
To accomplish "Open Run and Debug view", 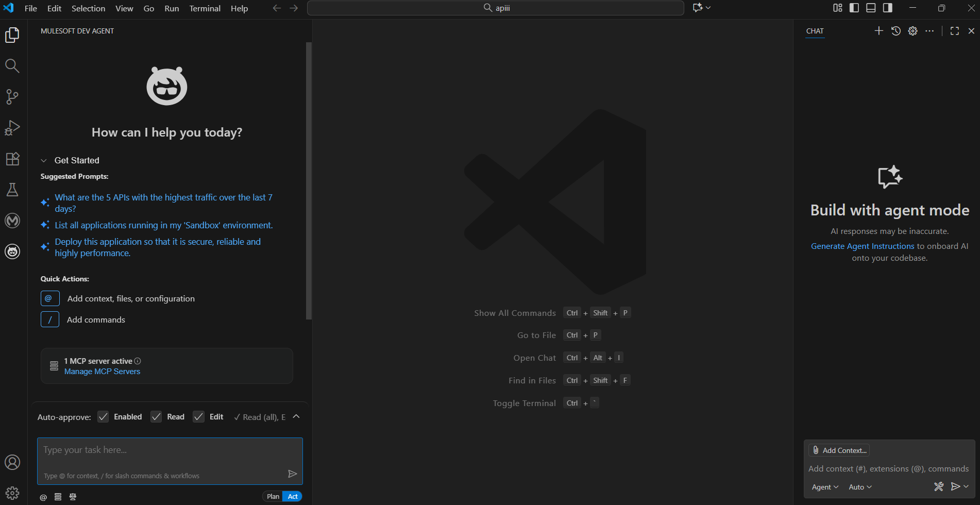I will click(12, 128).
